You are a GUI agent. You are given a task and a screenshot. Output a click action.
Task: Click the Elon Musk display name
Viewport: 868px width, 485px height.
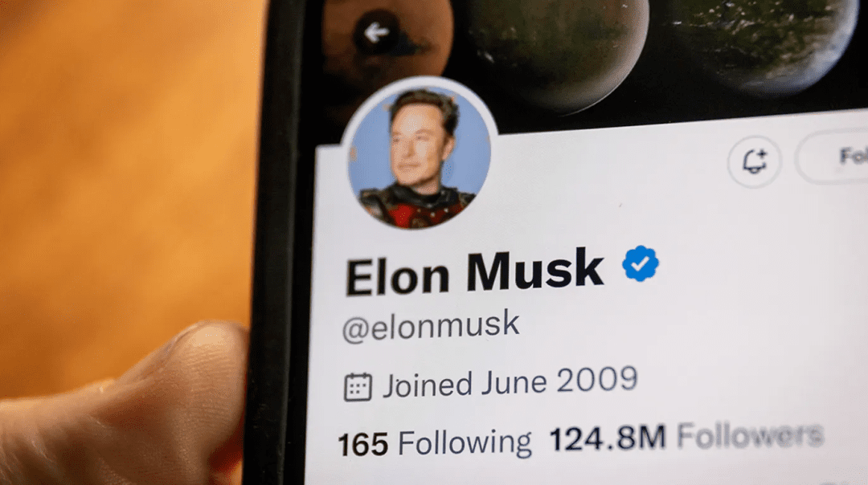click(474, 273)
